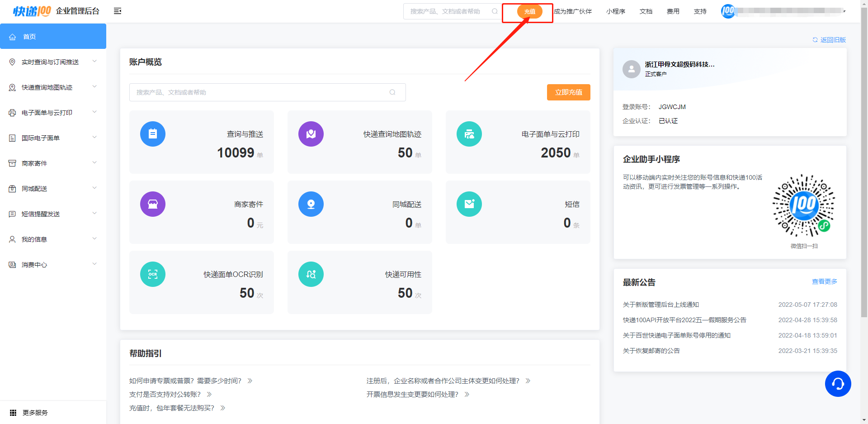Click 查看更多 in announcements
868x424 pixels.
825,281
